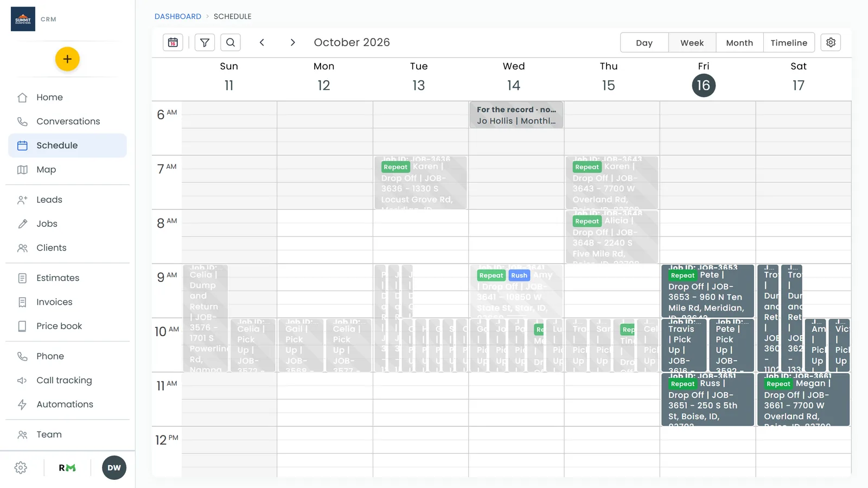Image resolution: width=868 pixels, height=488 pixels.
Task: Open Celia Dump and Return JOB-3576 event
Action: click(205, 318)
